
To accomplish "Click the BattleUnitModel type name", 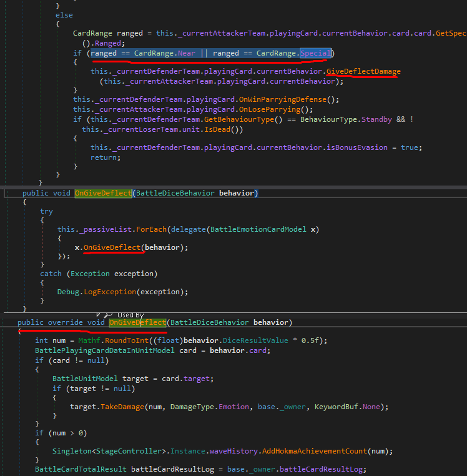I will pos(85,379).
